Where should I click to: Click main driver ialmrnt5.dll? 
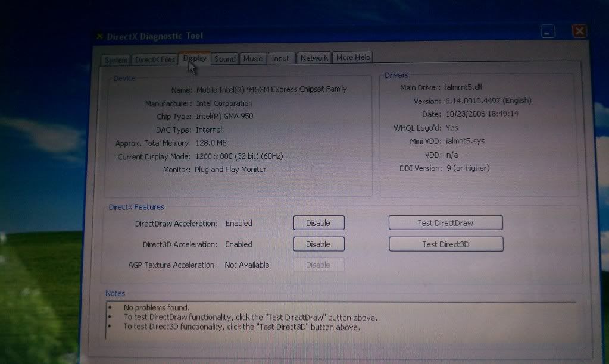(463, 87)
